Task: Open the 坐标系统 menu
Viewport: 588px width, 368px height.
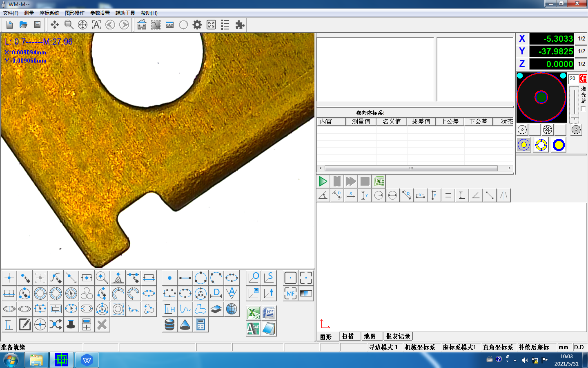Action: coord(49,13)
